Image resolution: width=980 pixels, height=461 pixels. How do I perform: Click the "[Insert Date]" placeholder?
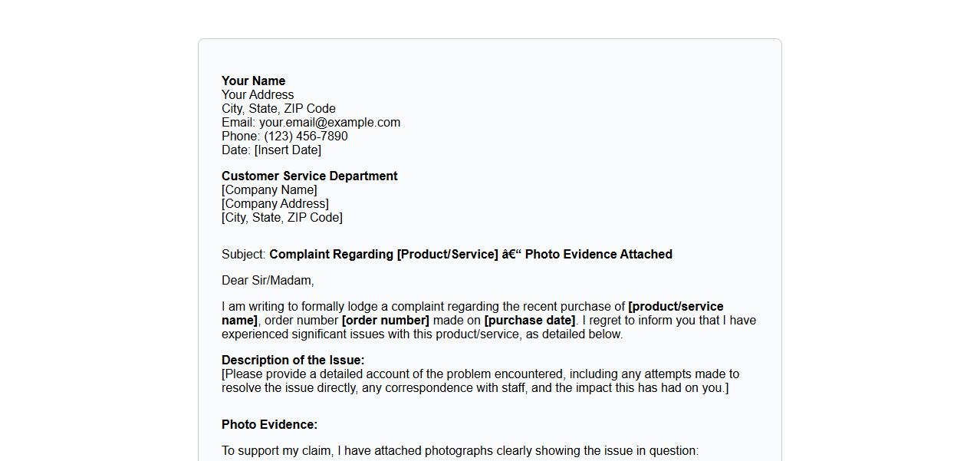click(x=288, y=150)
